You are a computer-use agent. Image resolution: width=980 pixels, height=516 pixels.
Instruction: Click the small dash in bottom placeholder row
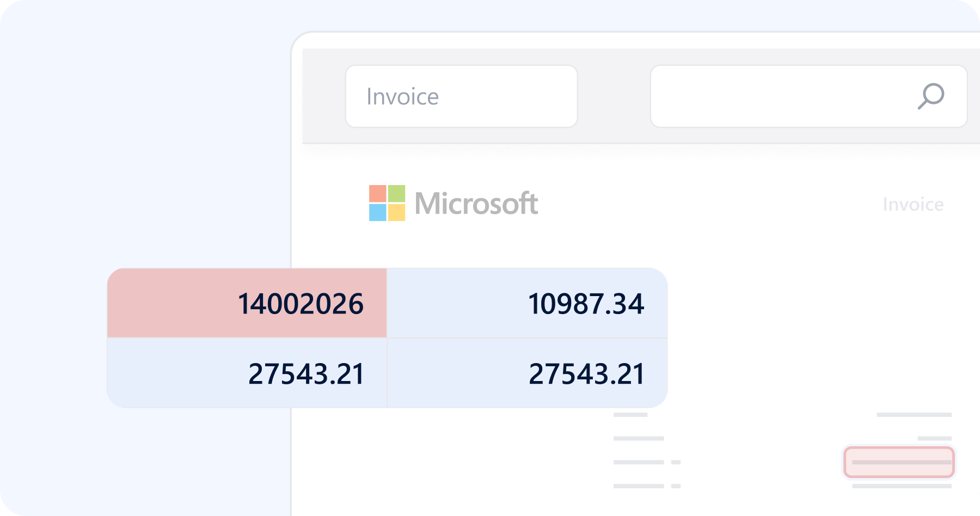point(676,486)
